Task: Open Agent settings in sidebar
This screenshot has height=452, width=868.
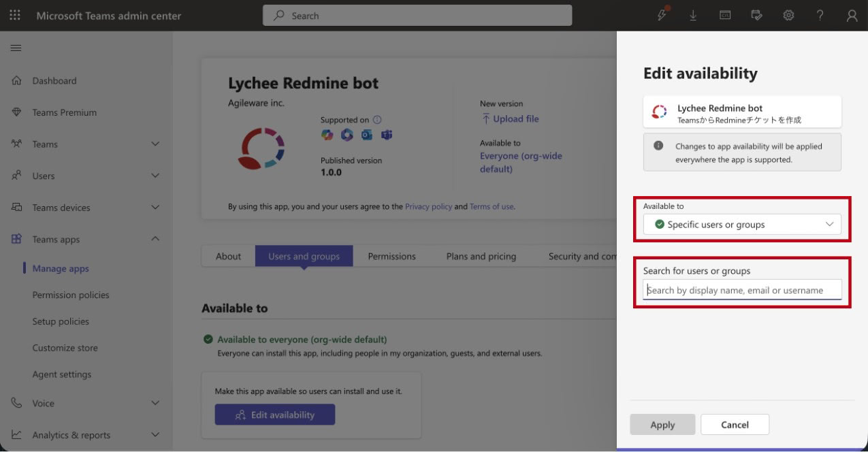Action: [x=61, y=374]
